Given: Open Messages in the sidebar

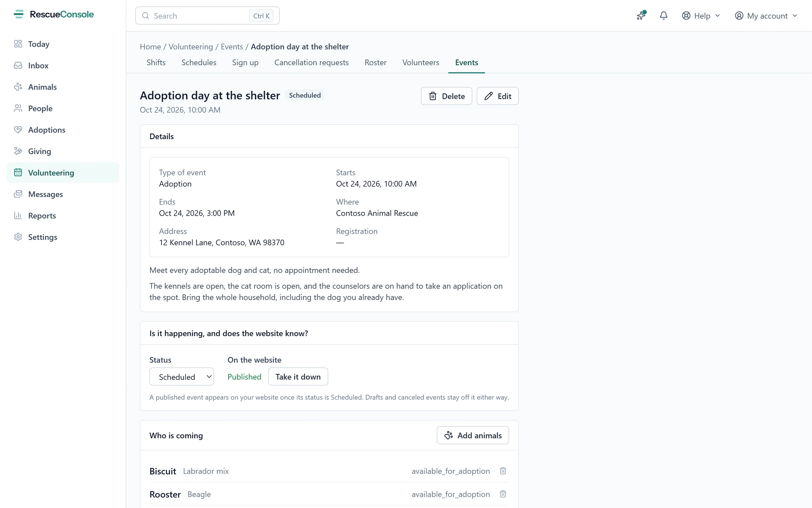Looking at the screenshot, I should 63,194.
